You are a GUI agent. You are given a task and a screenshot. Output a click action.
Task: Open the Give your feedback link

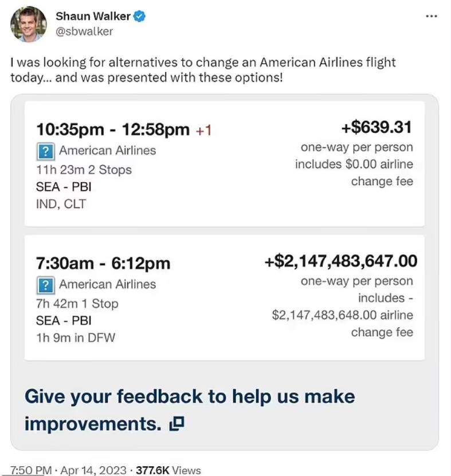[190, 410]
